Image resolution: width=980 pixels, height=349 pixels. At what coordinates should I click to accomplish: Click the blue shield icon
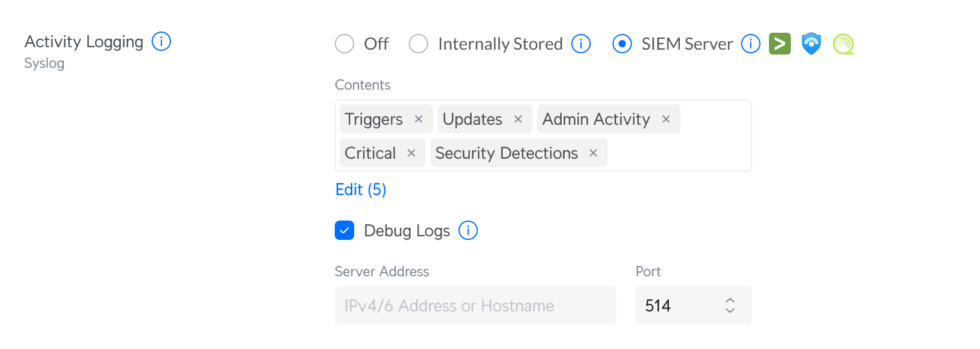point(811,44)
